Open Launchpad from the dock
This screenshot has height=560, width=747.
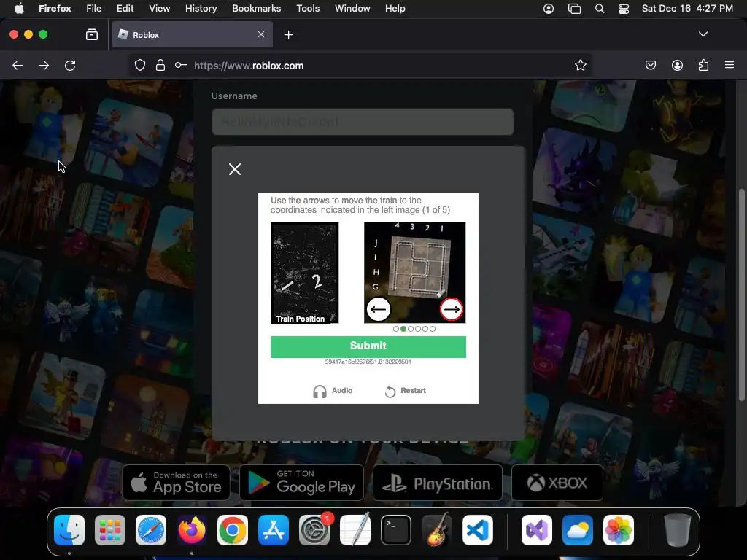110,530
